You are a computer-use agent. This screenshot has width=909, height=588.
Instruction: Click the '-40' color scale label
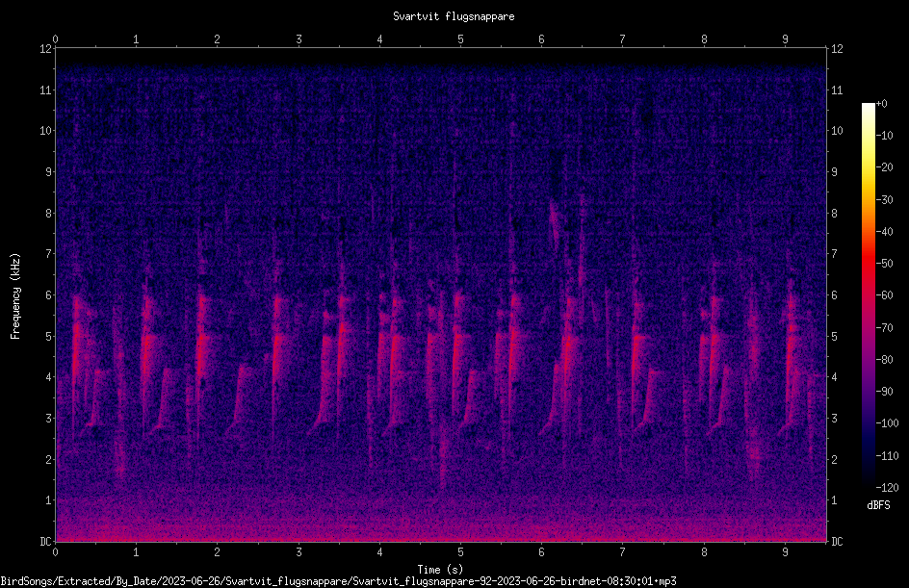884,232
